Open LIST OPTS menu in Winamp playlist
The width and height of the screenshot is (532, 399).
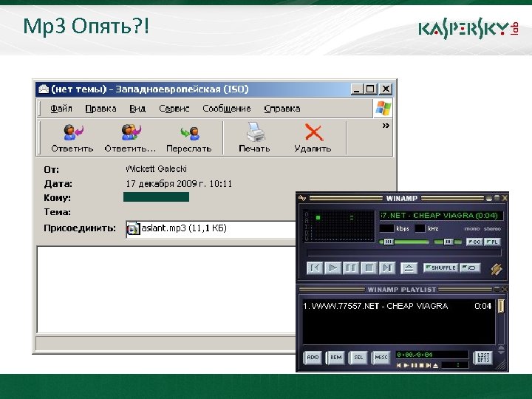[x=483, y=358]
